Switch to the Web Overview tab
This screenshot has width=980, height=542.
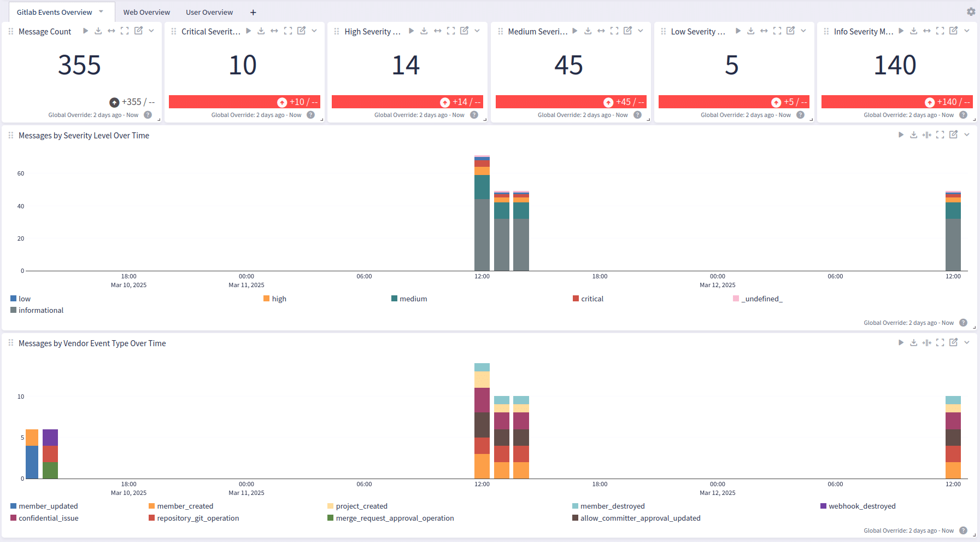(x=146, y=12)
